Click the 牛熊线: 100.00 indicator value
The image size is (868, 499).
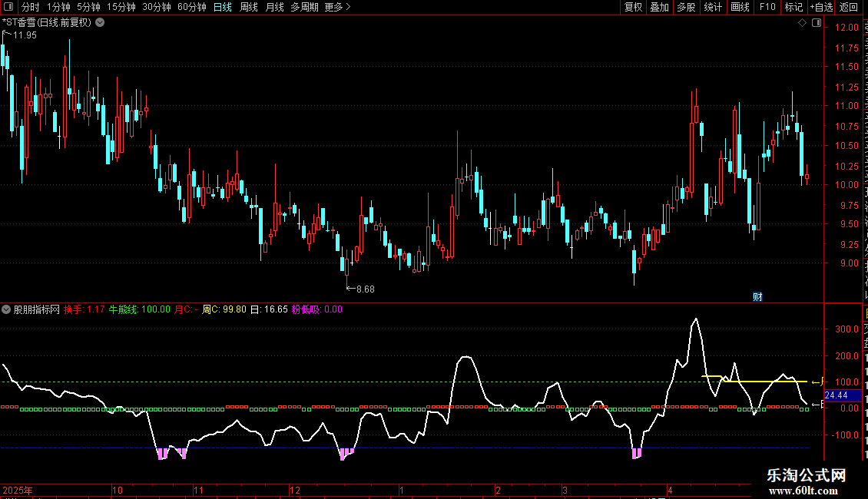[140, 310]
